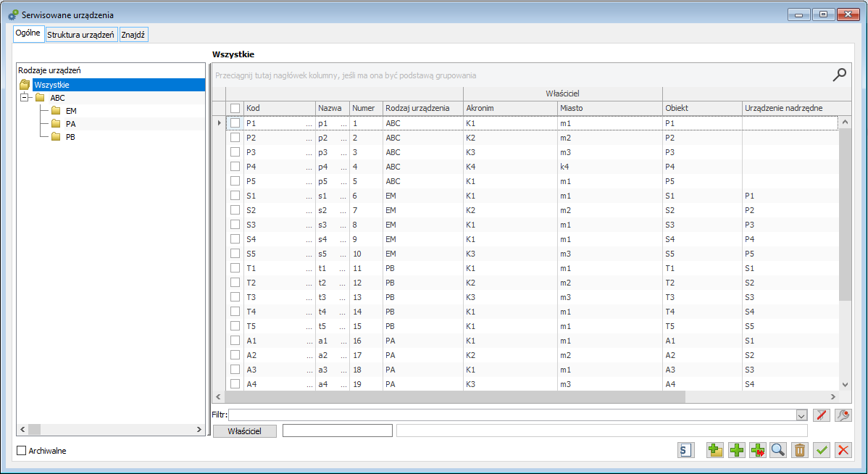Select the PB device type in tree
868x474 pixels.
click(70, 137)
